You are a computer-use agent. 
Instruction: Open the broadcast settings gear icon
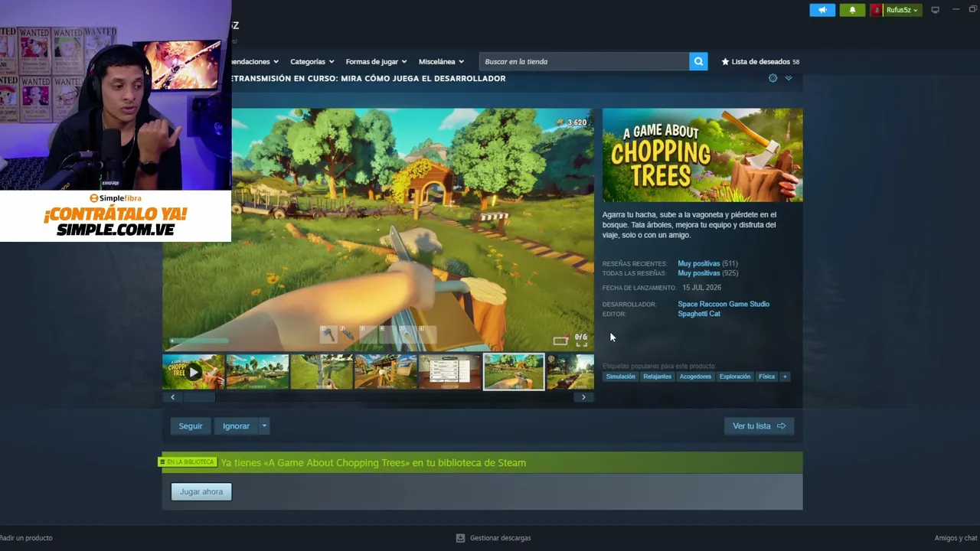(773, 78)
